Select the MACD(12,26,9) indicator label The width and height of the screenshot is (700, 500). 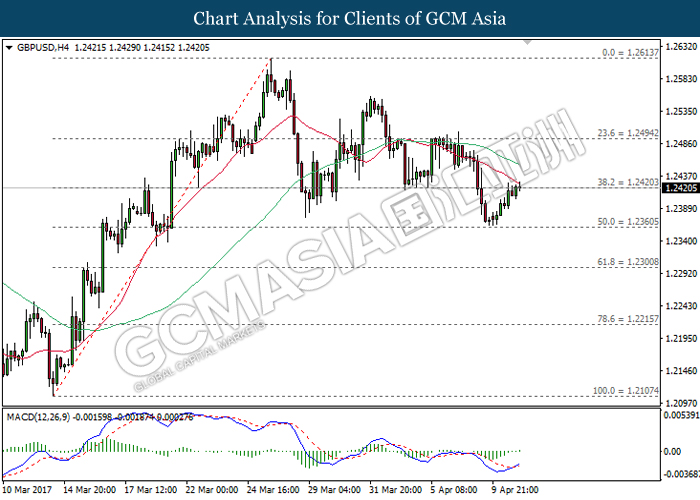tap(38, 417)
